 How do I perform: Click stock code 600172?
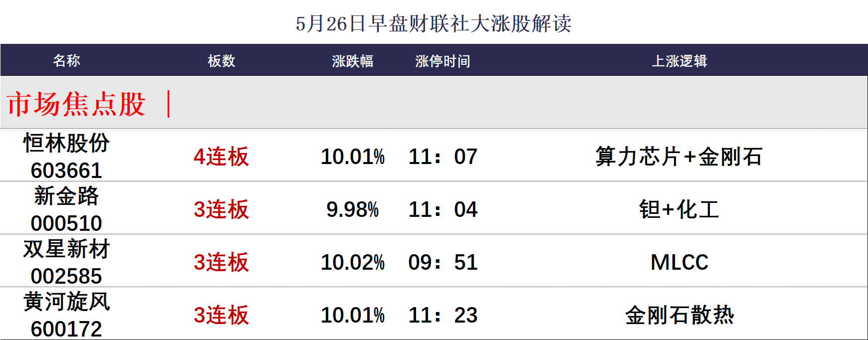click(66, 329)
